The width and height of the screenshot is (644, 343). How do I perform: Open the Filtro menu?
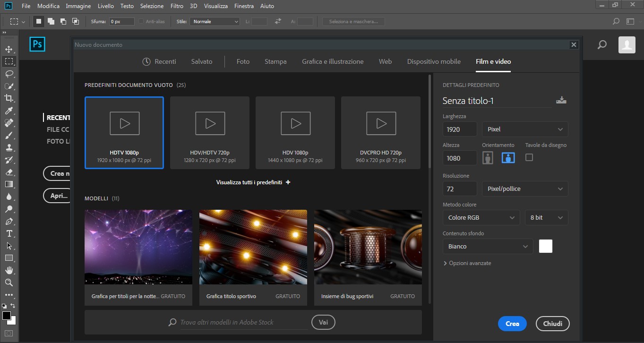click(177, 6)
